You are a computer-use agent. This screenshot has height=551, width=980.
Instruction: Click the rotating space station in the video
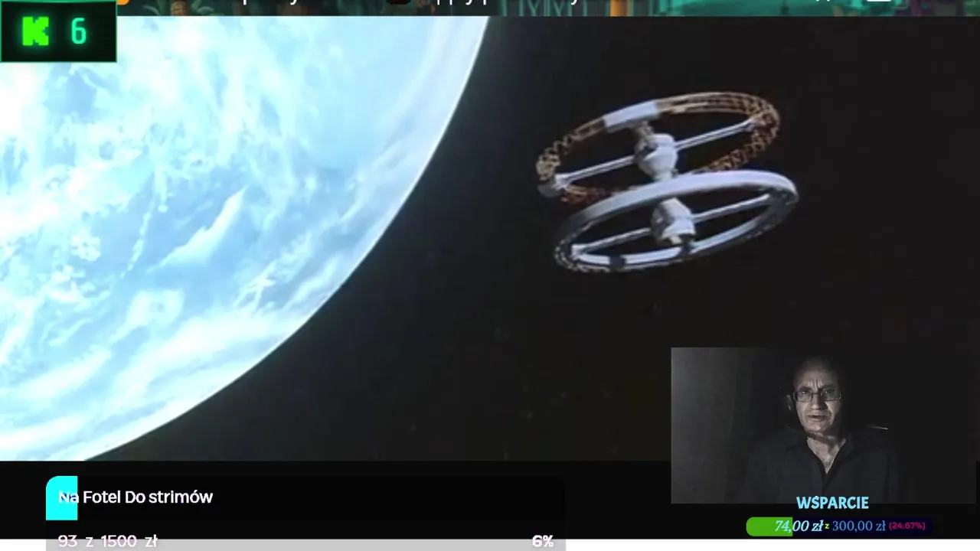tap(667, 181)
